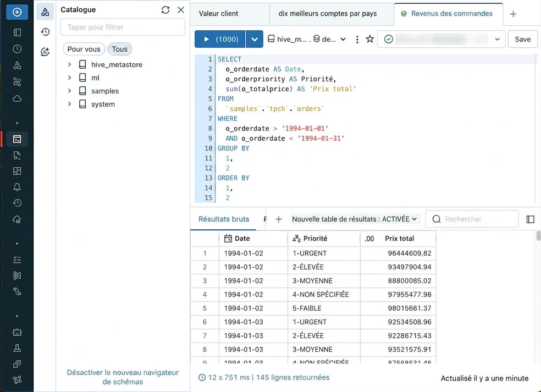
Task: Switch to 'Valeur client' tab
Action: (x=218, y=13)
